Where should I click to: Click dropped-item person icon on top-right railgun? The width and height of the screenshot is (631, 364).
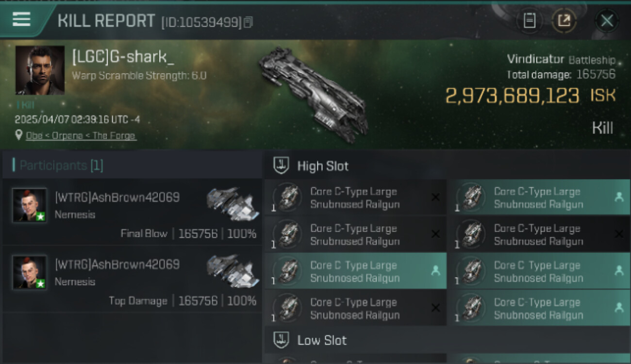point(618,197)
